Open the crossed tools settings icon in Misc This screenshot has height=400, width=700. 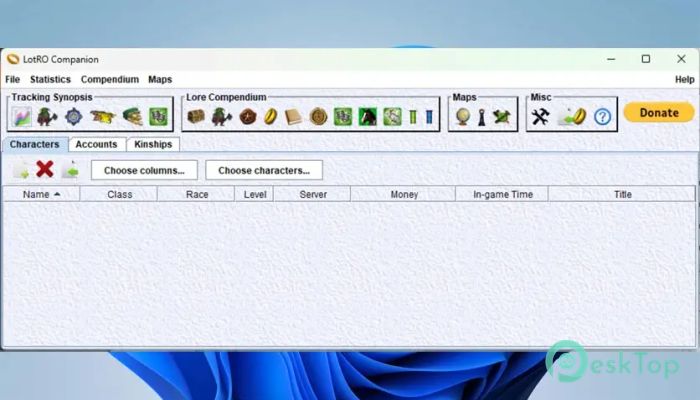pos(540,117)
